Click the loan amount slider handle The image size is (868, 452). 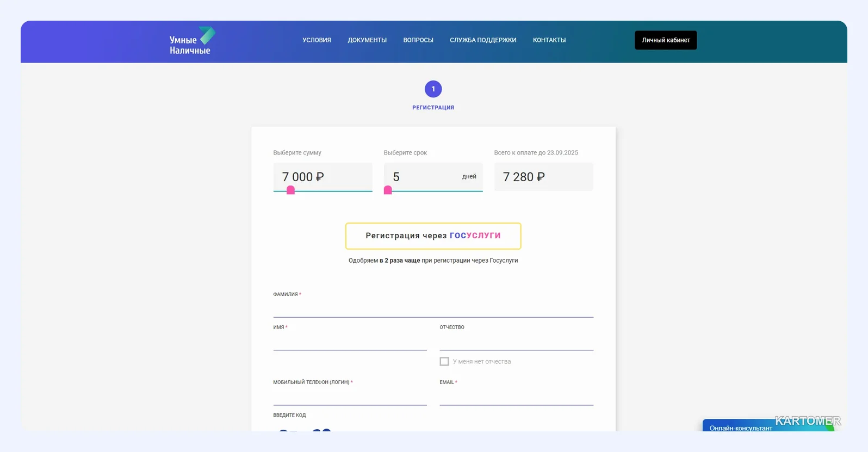[x=290, y=190]
